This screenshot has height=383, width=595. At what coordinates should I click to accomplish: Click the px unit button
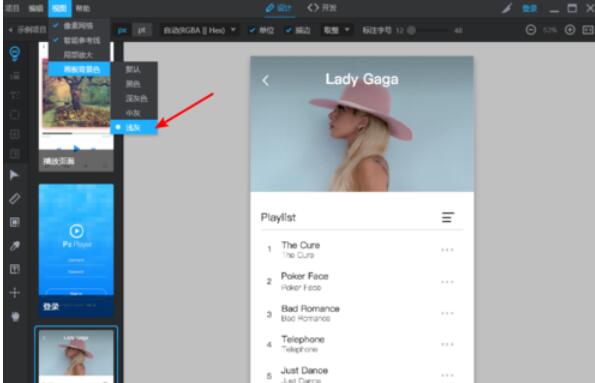122,30
